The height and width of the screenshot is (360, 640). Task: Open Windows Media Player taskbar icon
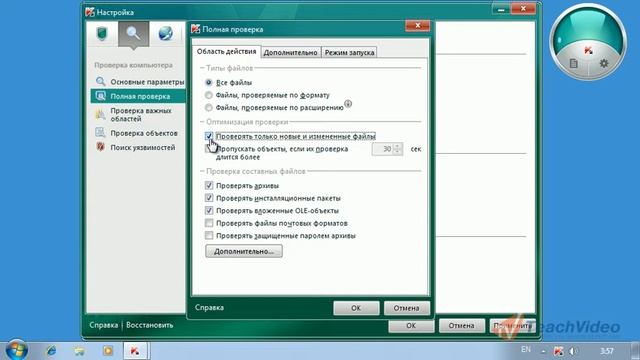(x=108, y=351)
